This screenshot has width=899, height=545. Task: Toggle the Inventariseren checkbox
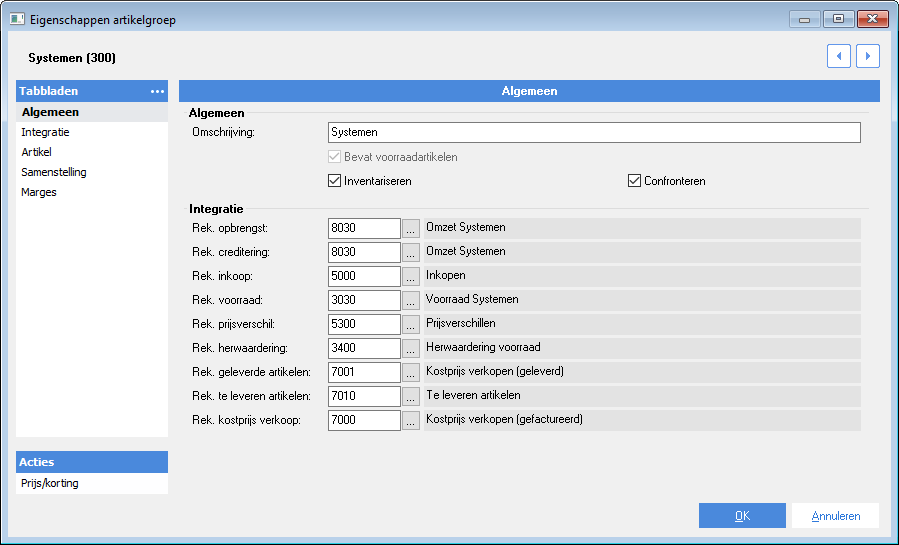coord(334,181)
